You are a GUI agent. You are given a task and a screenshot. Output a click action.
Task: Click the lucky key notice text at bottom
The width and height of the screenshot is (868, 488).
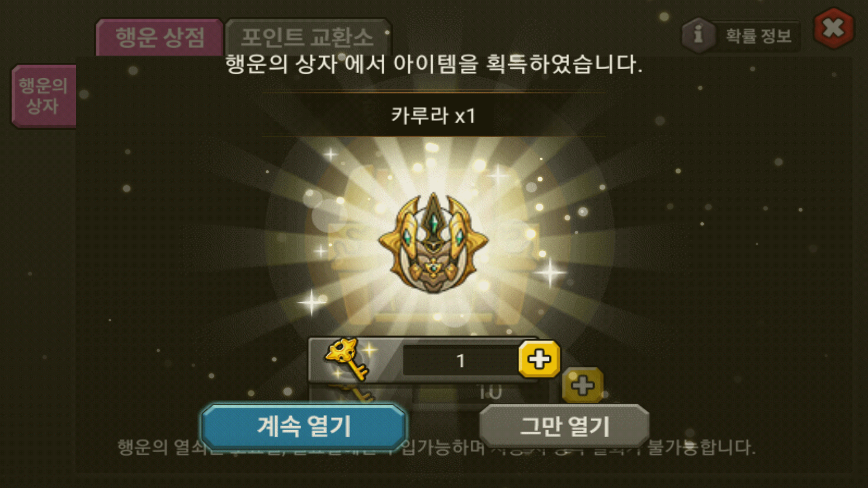[x=436, y=447]
